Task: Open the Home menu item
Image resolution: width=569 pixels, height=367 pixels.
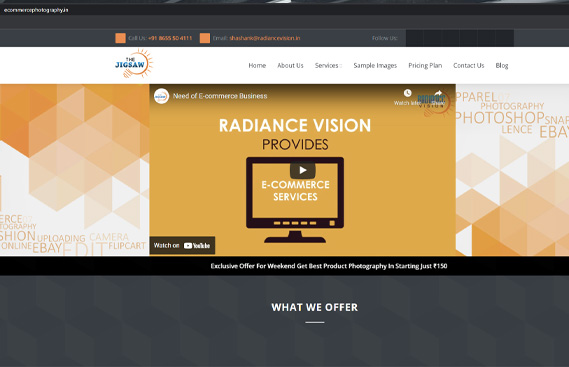Action: 257,66
